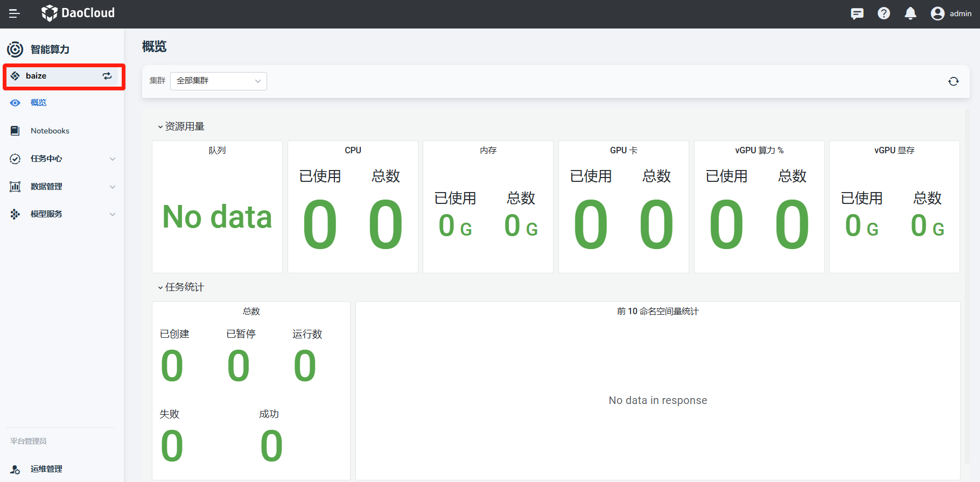Expand 任务中心 chevron
980x482 pixels.
click(x=113, y=159)
